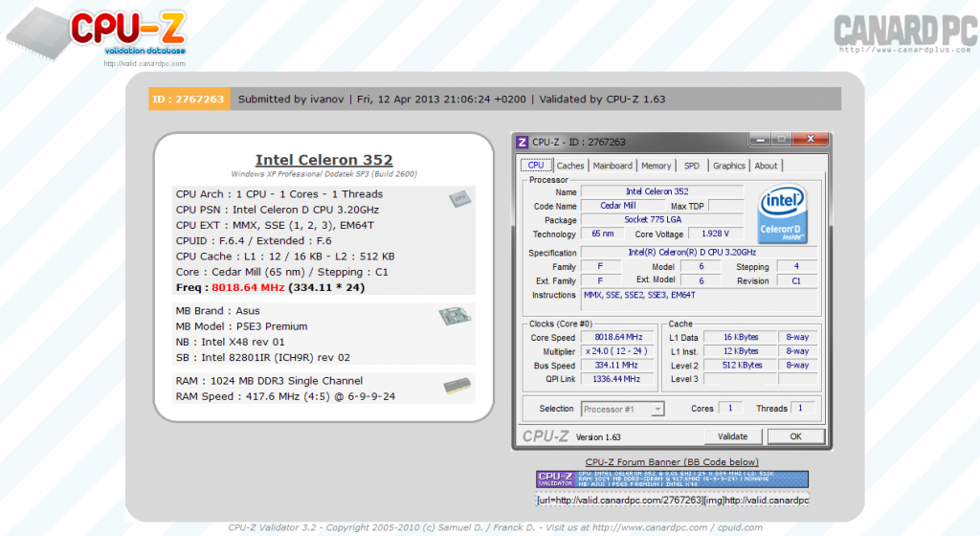
Task: Click the Level 2 512 KBytes field
Action: click(741, 366)
